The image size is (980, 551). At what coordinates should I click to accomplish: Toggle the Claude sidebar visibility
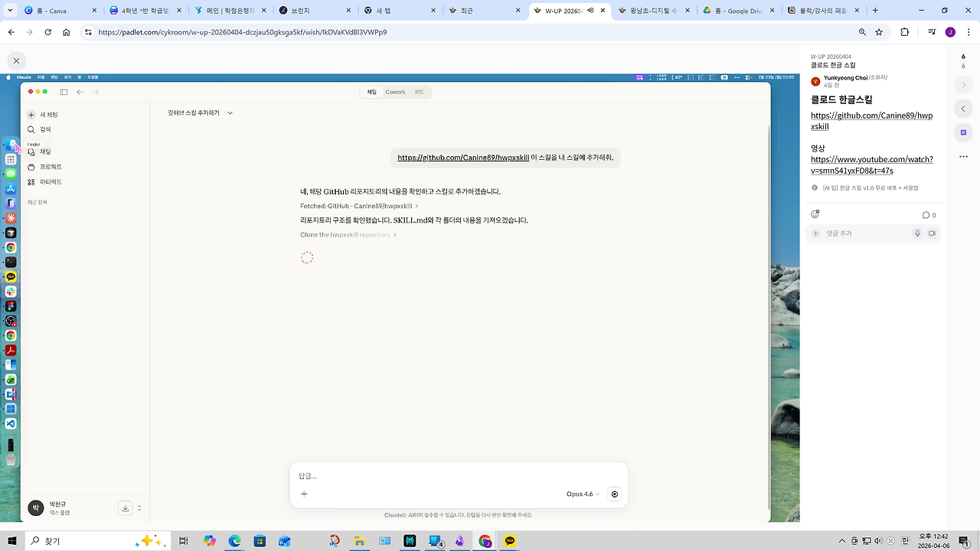pyautogui.click(x=64, y=92)
